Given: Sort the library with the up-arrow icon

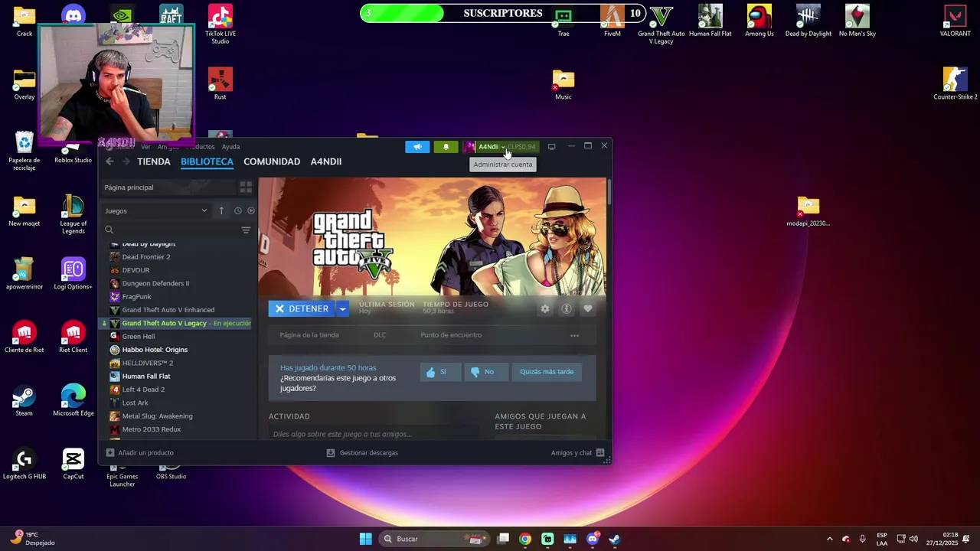Looking at the screenshot, I should click(221, 210).
